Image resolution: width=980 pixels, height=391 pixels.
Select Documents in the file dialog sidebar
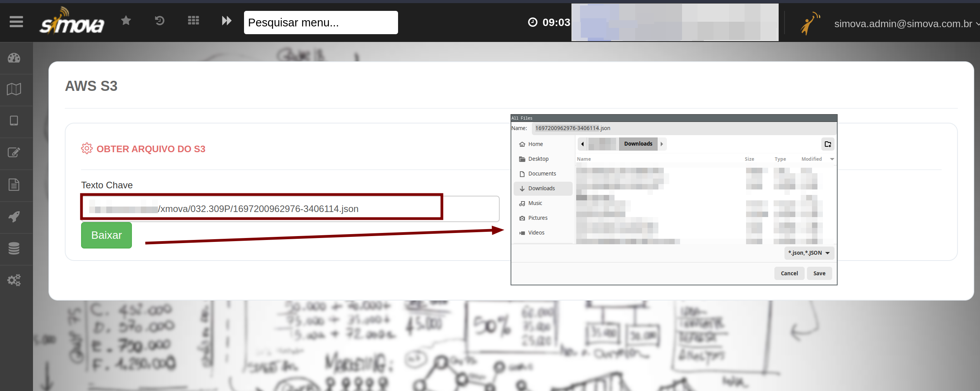coord(542,174)
